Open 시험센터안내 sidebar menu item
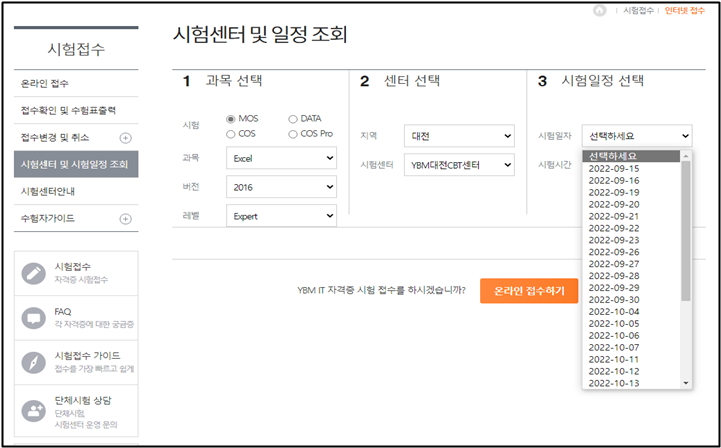 [48, 191]
